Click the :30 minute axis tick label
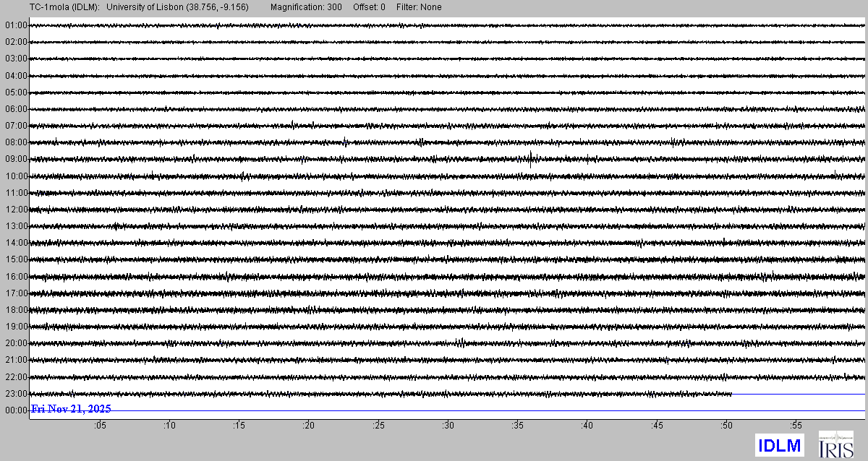 [x=448, y=426]
